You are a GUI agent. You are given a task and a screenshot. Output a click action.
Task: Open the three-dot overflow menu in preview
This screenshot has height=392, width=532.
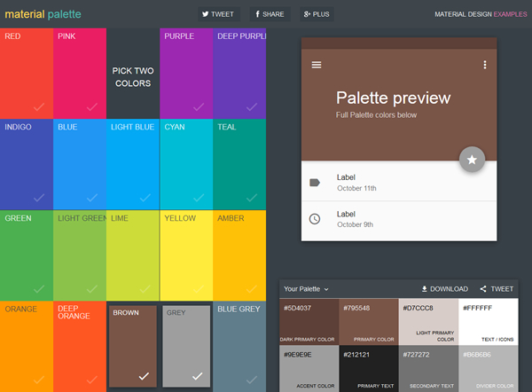pos(485,65)
